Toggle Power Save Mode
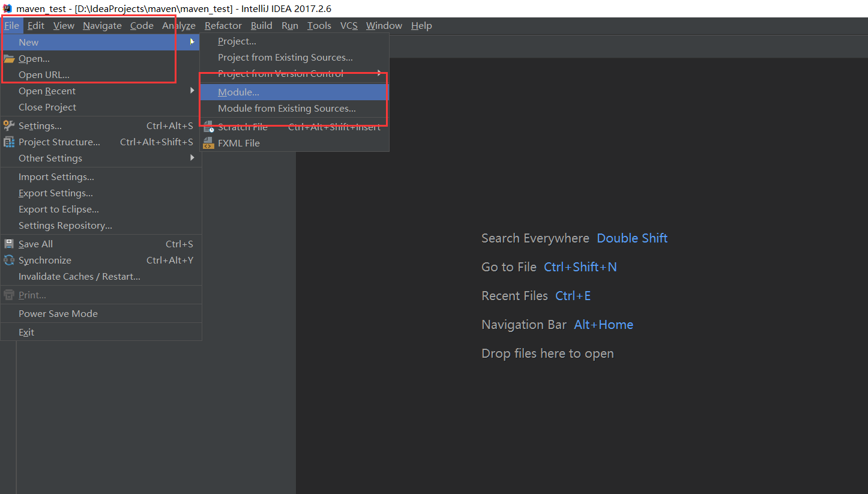This screenshot has width=868, height=494. [x=100, y=313]
